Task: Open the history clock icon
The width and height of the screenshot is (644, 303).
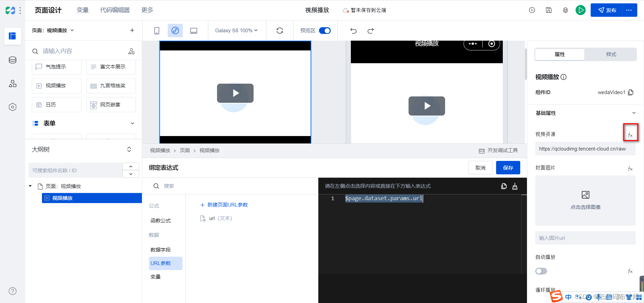Action: (532, 10)
